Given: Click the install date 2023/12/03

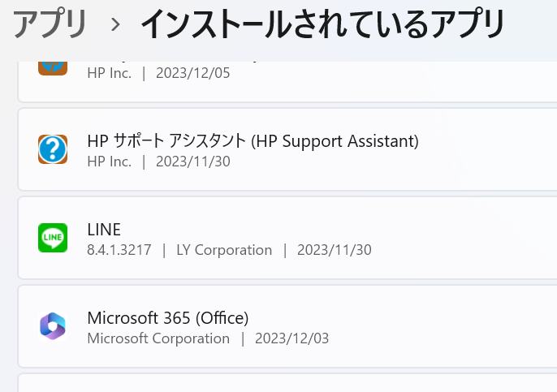Looking at the screenshot, I should pyautogui.click(x=291, y=338).
